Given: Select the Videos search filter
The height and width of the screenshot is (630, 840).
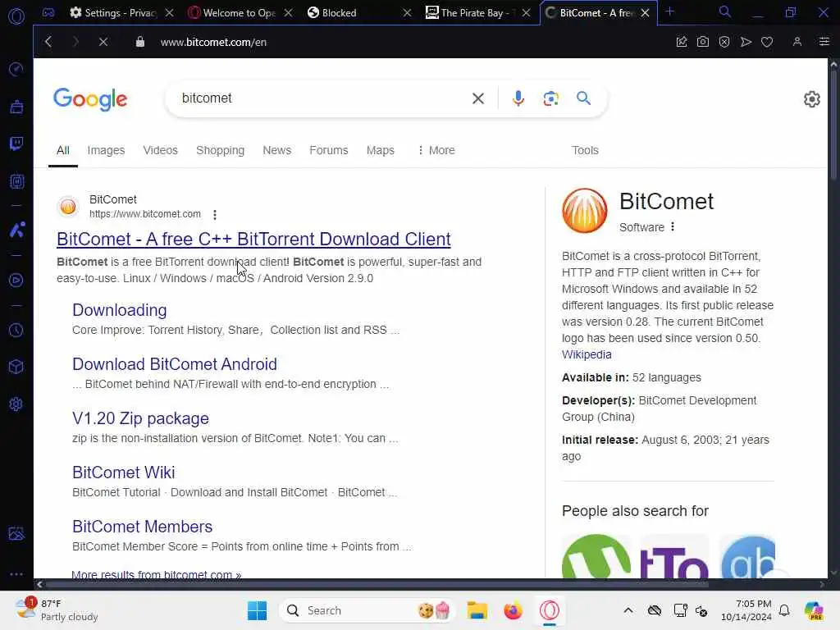Looking at the screenshot, I should 160,150.
